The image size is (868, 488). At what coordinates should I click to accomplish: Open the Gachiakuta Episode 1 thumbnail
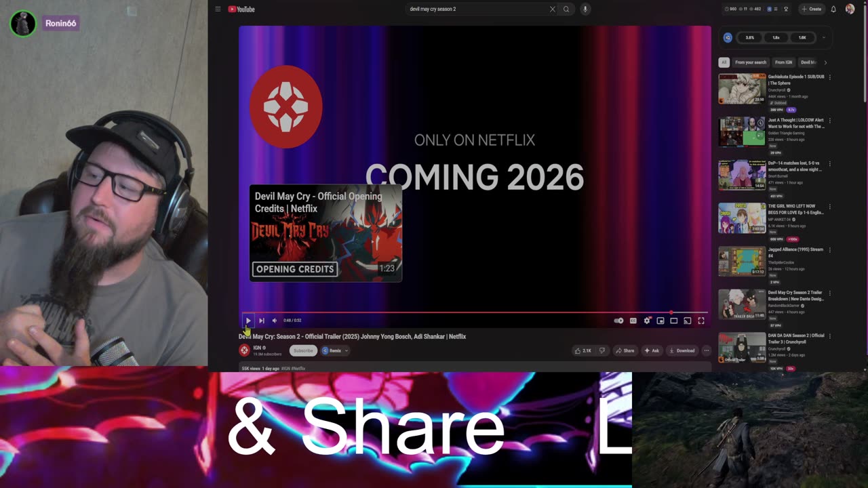(x=742, y=89)
